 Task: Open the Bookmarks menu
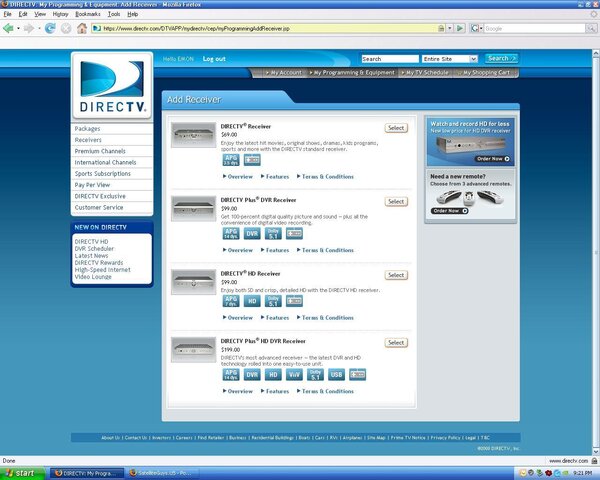coord(88,14)
